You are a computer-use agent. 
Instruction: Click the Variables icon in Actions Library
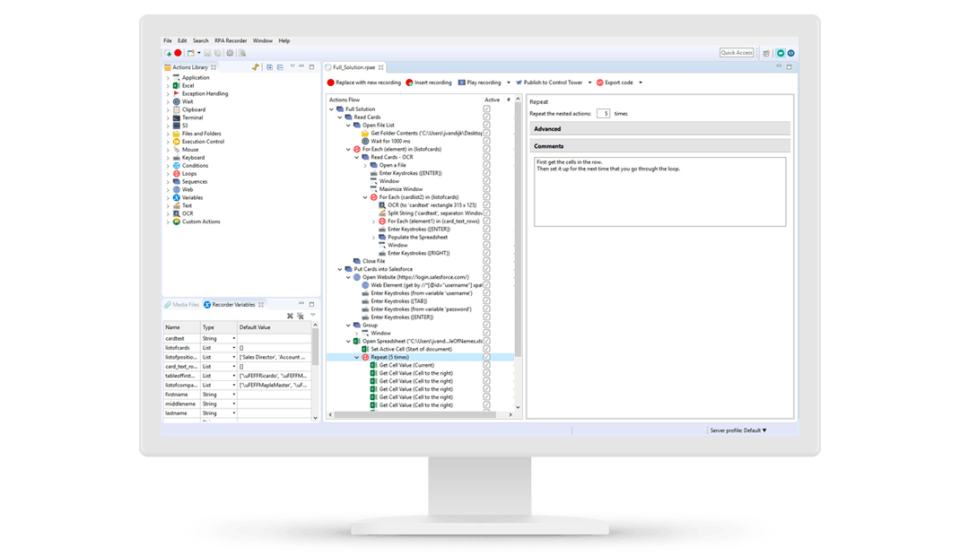tap(176, 197)
